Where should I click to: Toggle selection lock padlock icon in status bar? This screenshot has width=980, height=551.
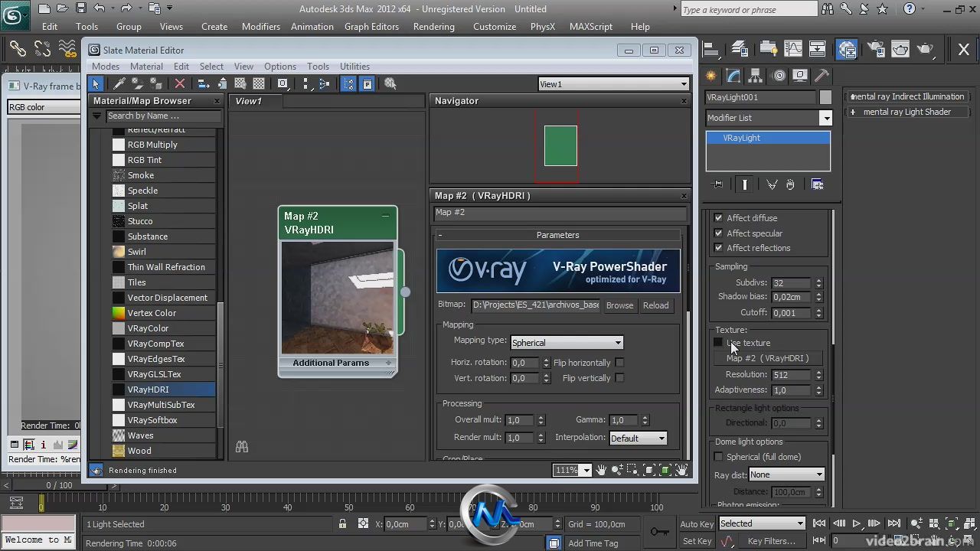click(x=343, y=524)
